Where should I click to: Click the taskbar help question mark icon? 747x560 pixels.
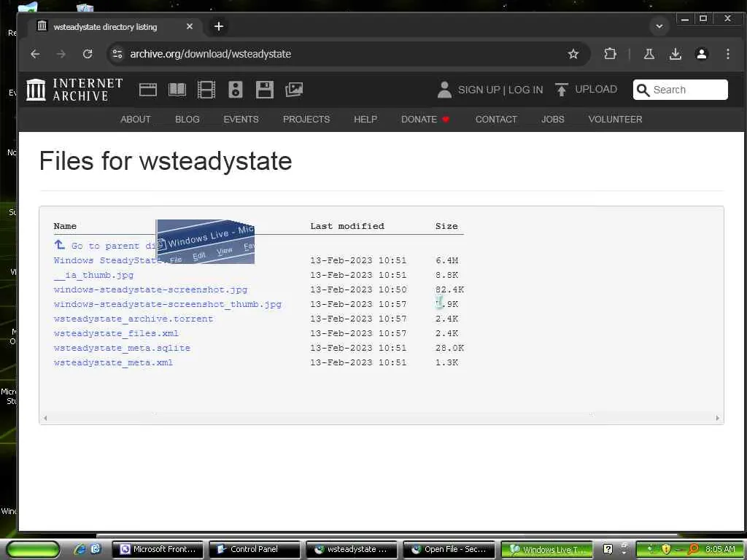tap(608, 550)
